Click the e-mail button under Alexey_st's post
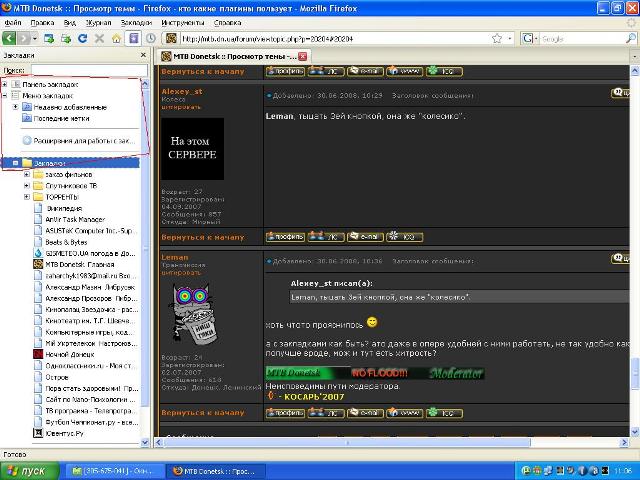 366,237
